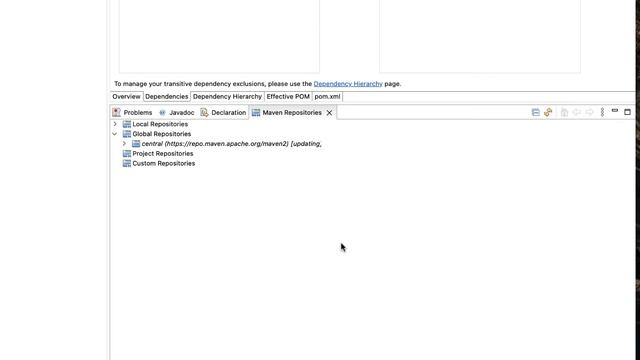This screenshot has width=640, height=360.
Task: Minimize the Maven Repositories view panel
Action: tap(615, 111)
